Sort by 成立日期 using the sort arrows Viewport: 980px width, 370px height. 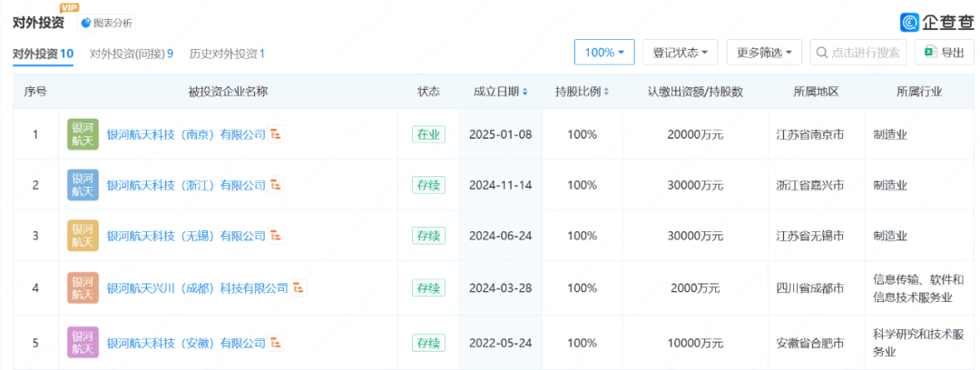[525, 92]
